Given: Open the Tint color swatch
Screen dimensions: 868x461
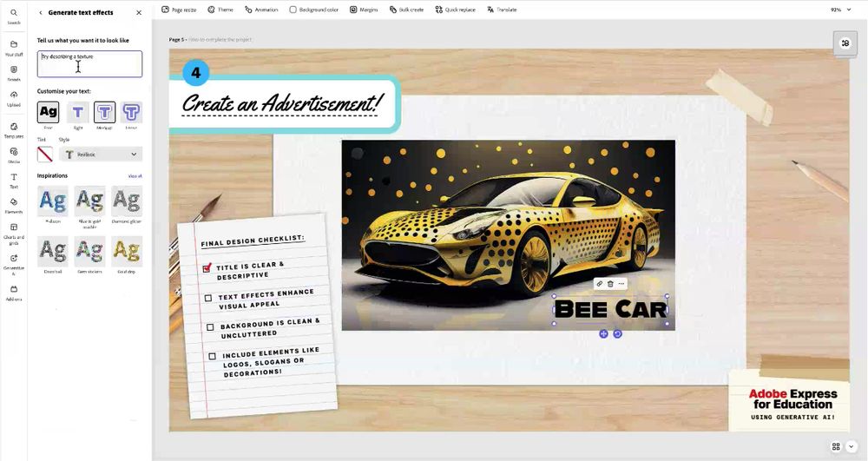Looking at the screenshot, I should 45,154.
